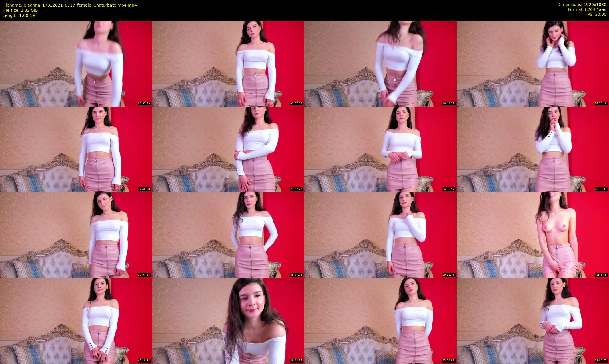Select the 'Format: h264 / aac' text

pos(587,9)
